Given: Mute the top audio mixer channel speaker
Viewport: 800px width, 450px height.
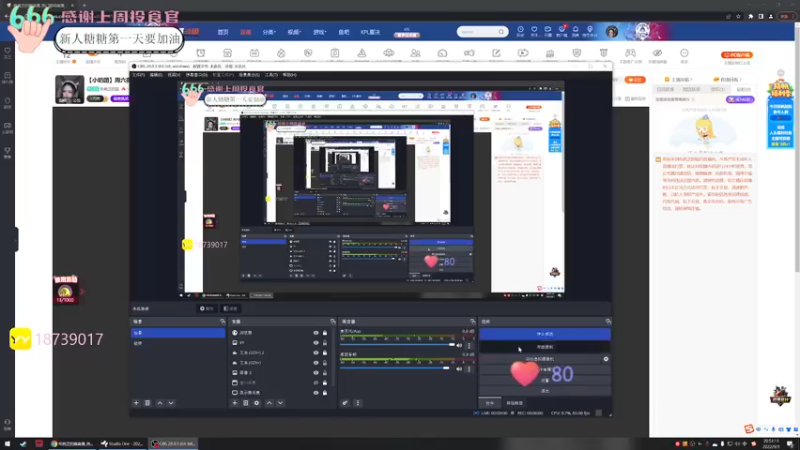Looking at the screenshot, I should click(459, 345).
